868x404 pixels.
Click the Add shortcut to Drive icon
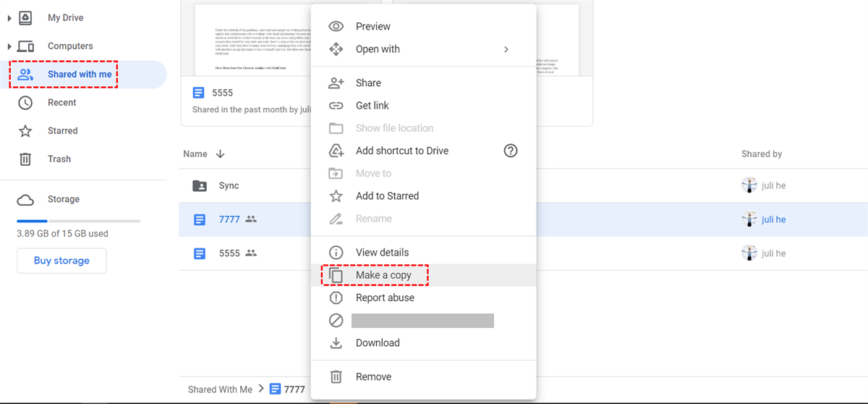[336, 151]
